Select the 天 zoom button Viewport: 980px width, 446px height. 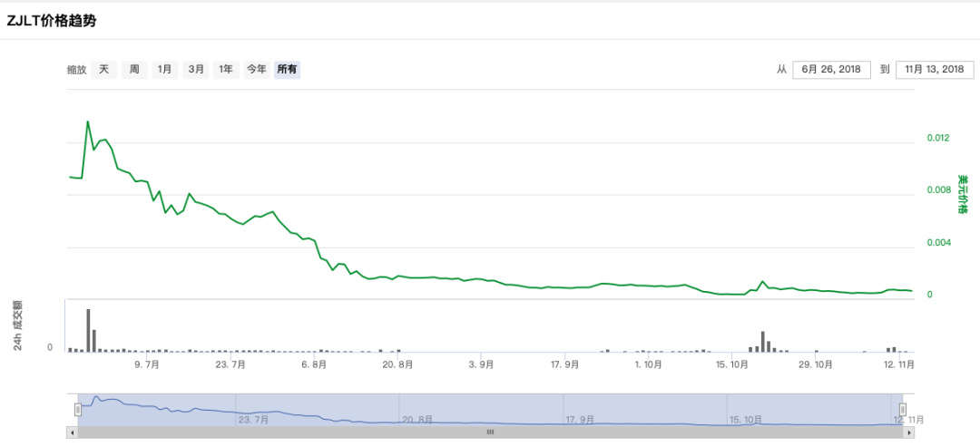pos(103,70)
